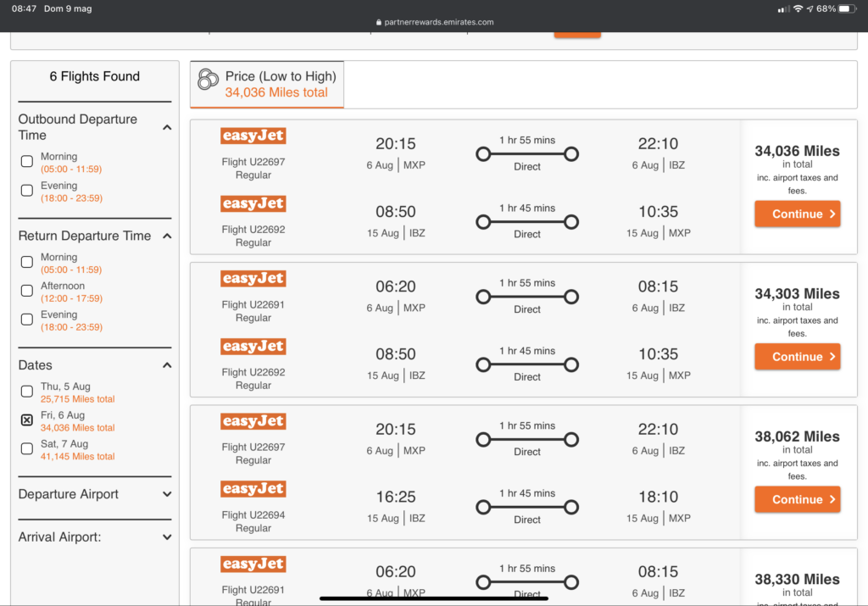Click the 41,145 Miles total text under Sat, 7 Aug

click(x=77, y=457)
